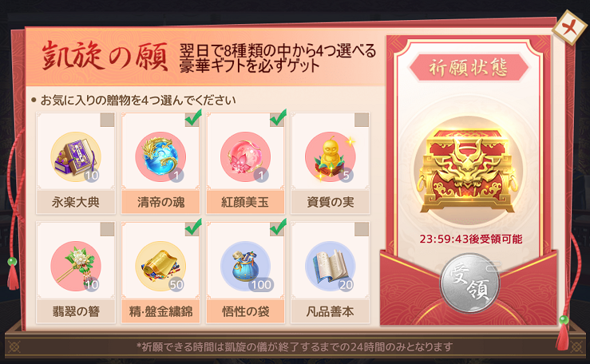Uncheck the green checkmark on 清帝の魂
Image resolution: width=590 pixels, height=364 pixels.
pyautogui.click(x=193, y=118)
